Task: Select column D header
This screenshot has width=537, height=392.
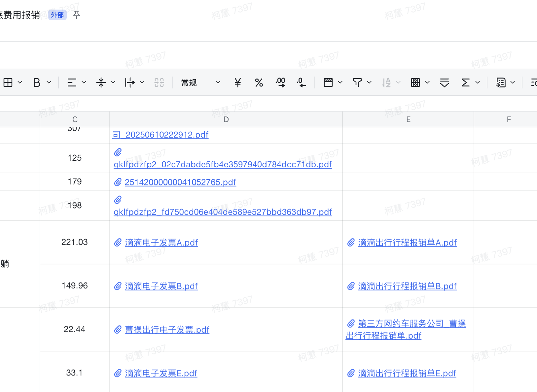Action: pyautogui.click(x=226, y=119)
